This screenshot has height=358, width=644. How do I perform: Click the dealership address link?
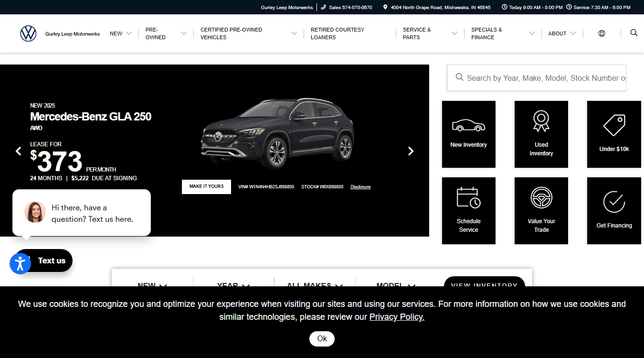pyautogui.click(x=441, y=7)
